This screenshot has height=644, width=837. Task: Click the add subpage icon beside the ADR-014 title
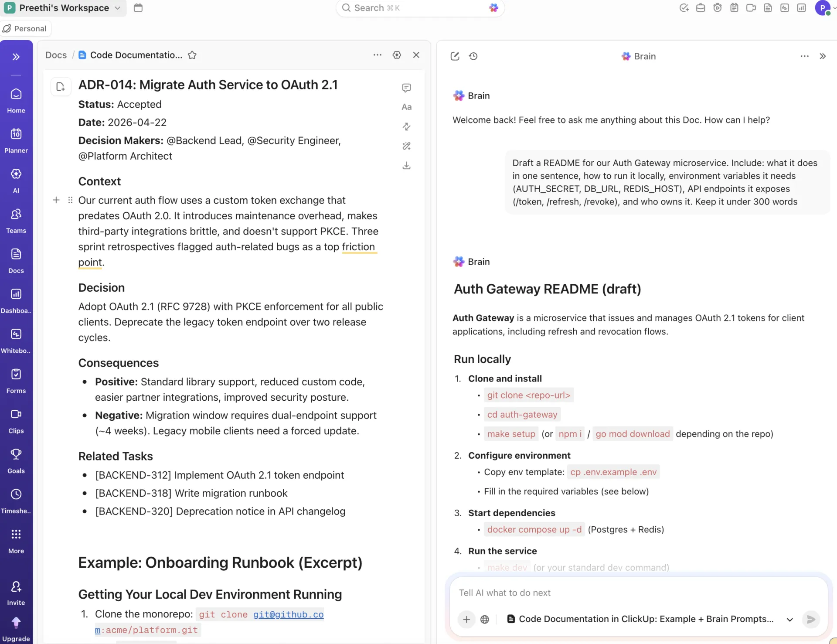(61, 87)
